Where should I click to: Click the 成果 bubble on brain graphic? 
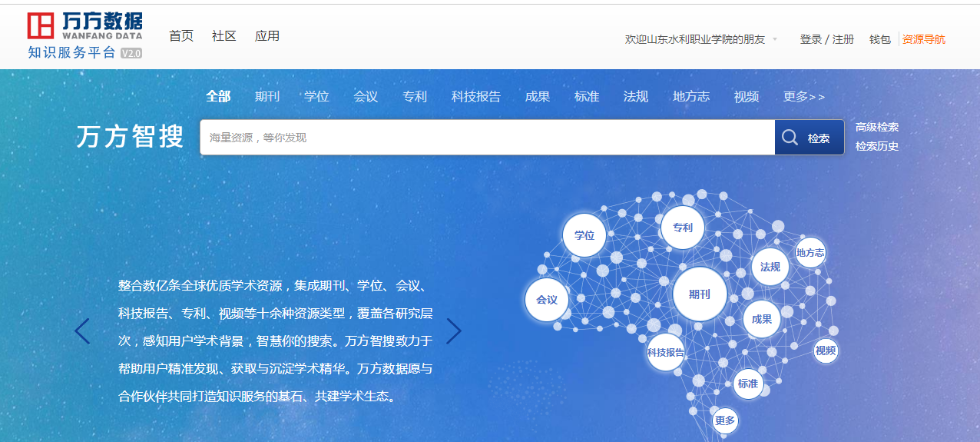point(762,319)
